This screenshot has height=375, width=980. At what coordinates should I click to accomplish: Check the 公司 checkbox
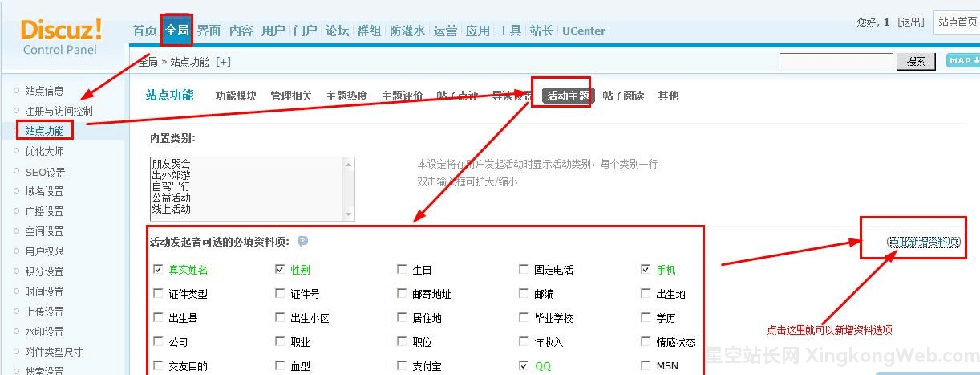point(158,342)
